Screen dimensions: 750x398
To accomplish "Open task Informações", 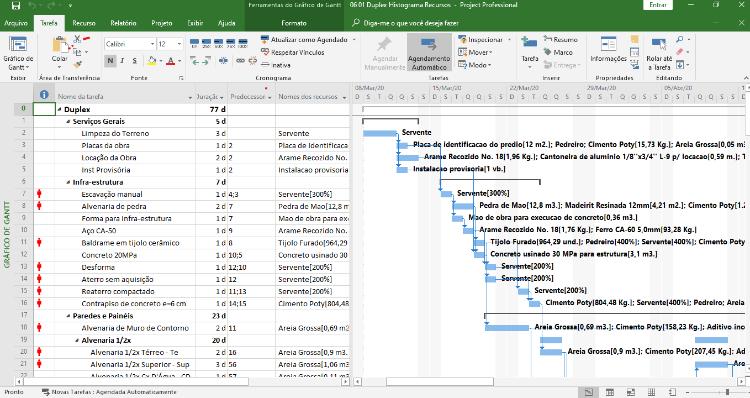I will coord(608,50).
